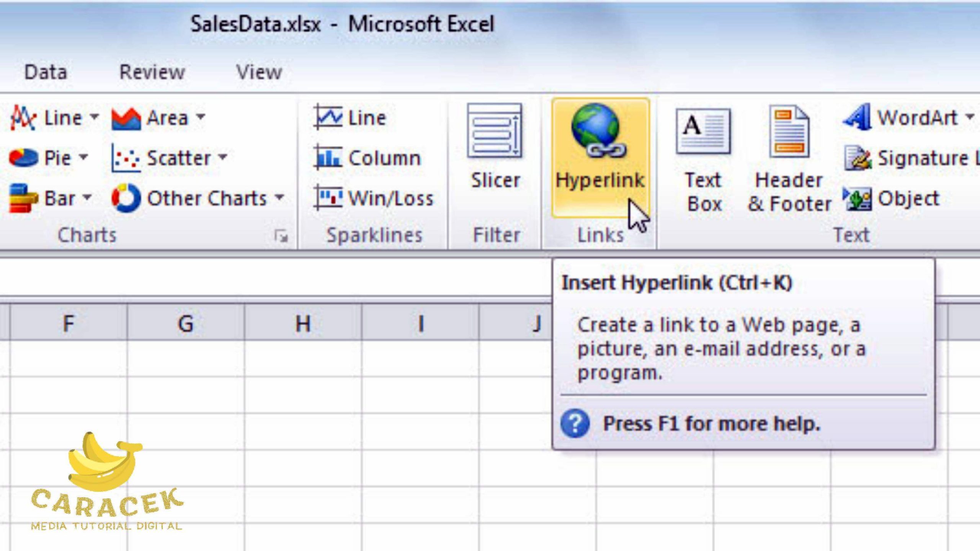Screen dimensions: 980x551
Task: Insert a Win/Loss sparkline
Action: click(x=374, y=198)
